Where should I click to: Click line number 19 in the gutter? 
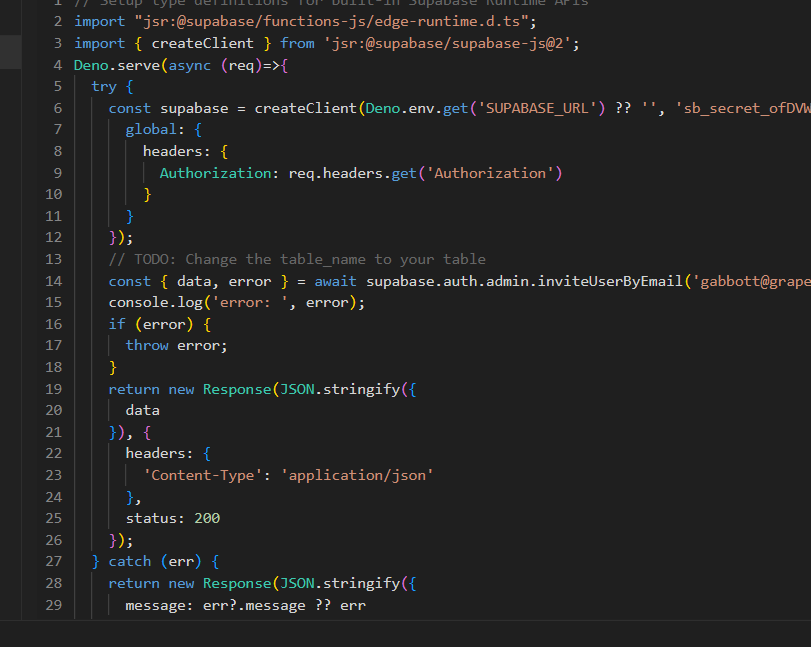click(x=54, y=389)
